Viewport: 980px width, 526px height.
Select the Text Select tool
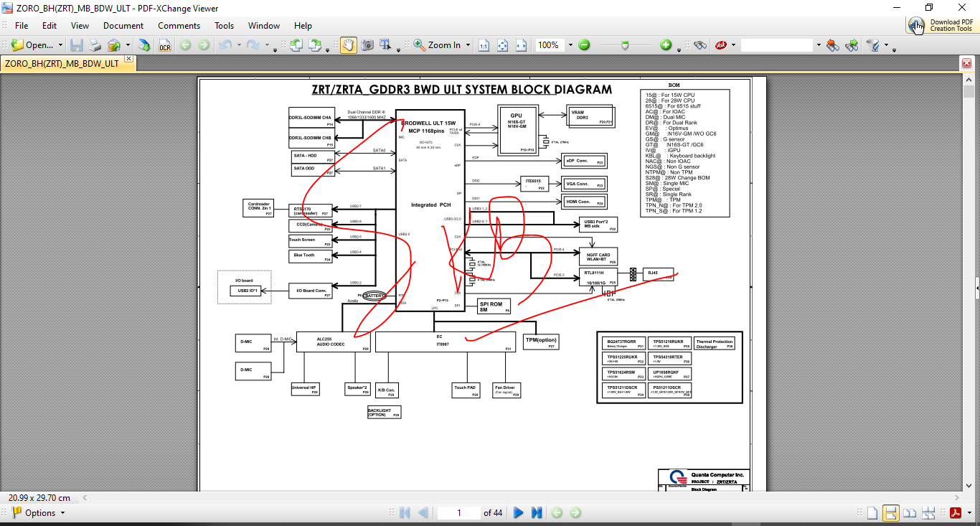386,45
